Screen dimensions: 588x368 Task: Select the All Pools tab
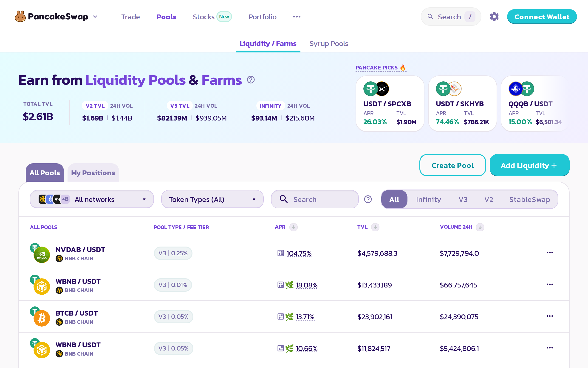(45, 172)
